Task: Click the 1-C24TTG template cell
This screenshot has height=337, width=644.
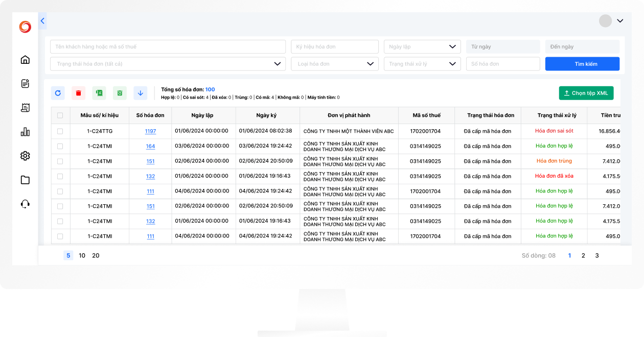Action: coord(100,131)
